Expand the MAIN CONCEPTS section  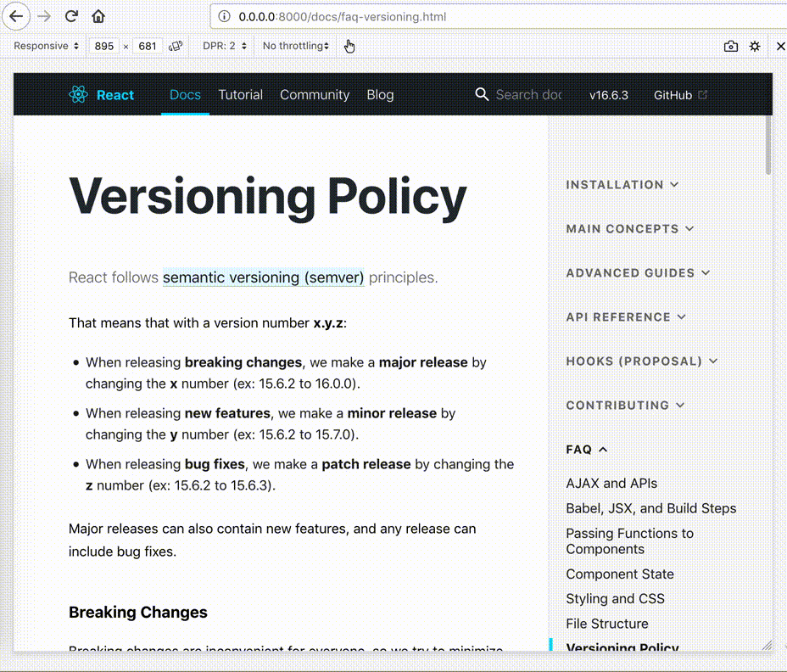tap(630, 229)
